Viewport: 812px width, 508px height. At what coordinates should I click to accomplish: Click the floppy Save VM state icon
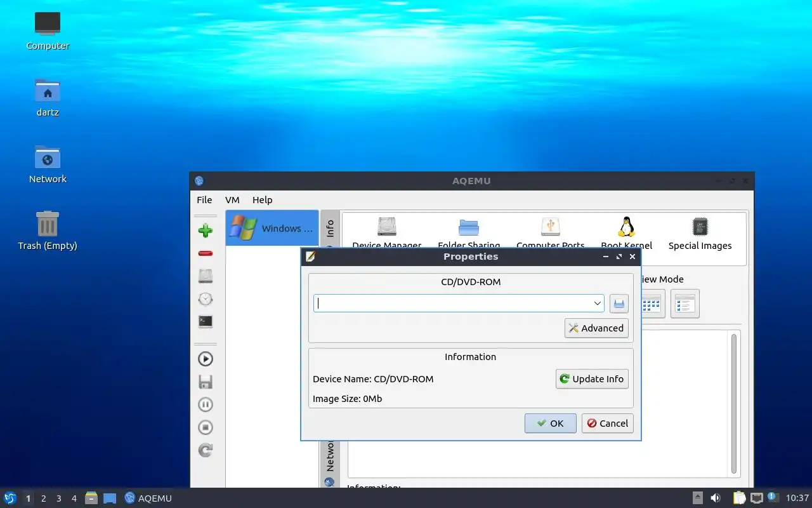(205, 382)
